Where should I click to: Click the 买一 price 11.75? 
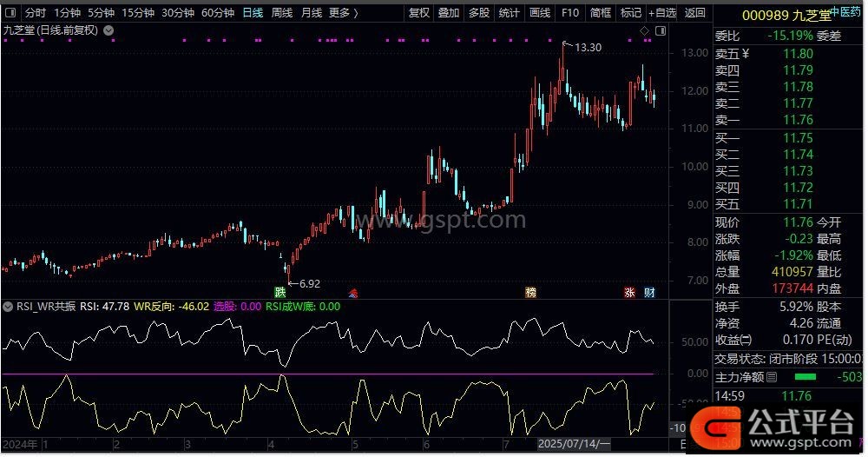click(x=799, y=138)
